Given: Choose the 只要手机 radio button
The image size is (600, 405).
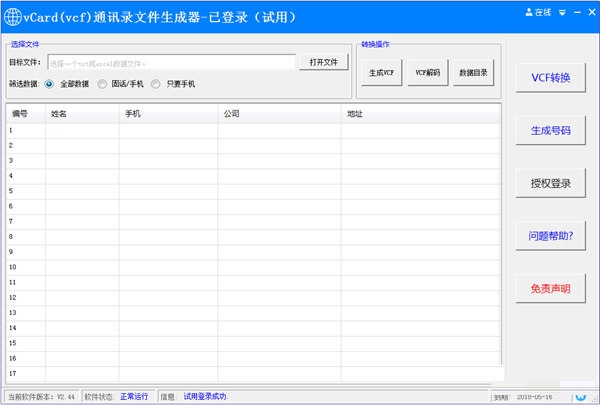Looking at the screenshot, I should (155, 84).
